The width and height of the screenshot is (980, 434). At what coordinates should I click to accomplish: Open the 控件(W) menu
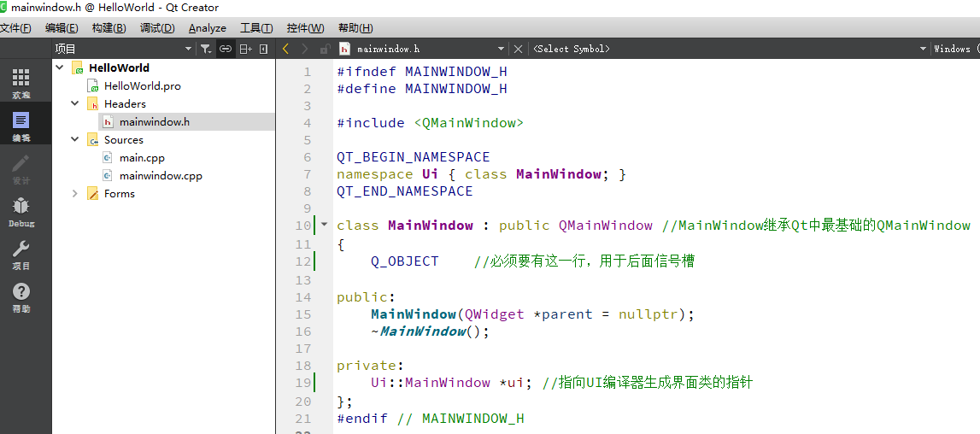point(306,28)
